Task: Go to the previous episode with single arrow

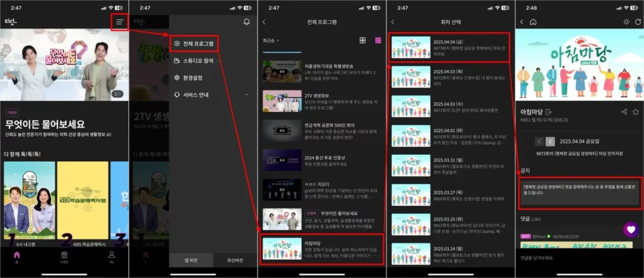Action: click(x=550, y=142)
